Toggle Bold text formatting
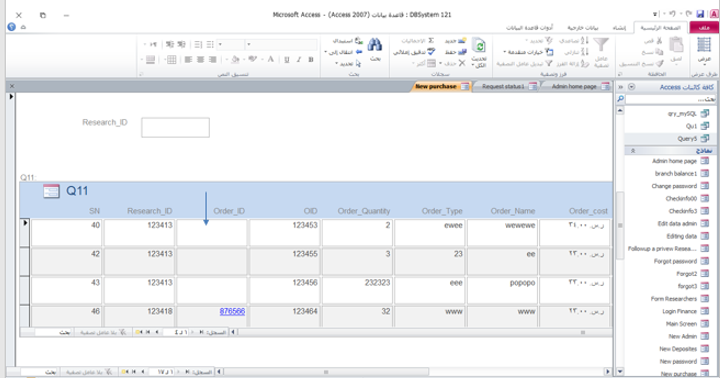This screenshot has width=720, height=378. click(x=311, y=59)
